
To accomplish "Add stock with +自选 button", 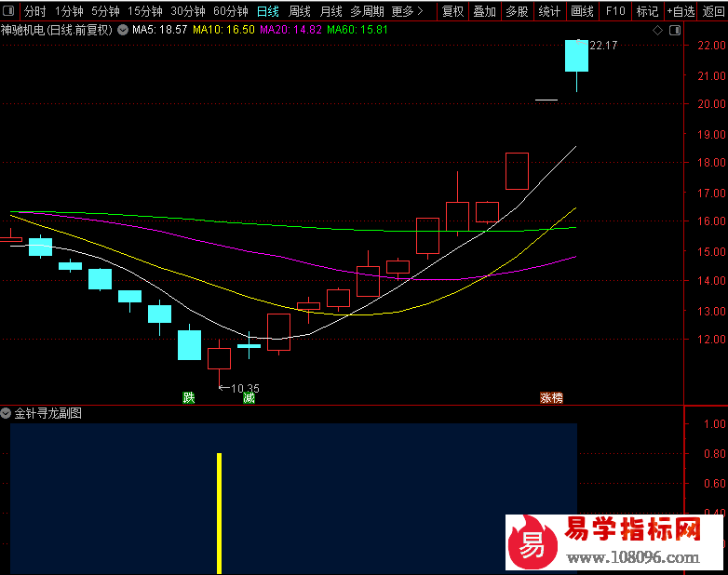I will click(x=680, y=11).
